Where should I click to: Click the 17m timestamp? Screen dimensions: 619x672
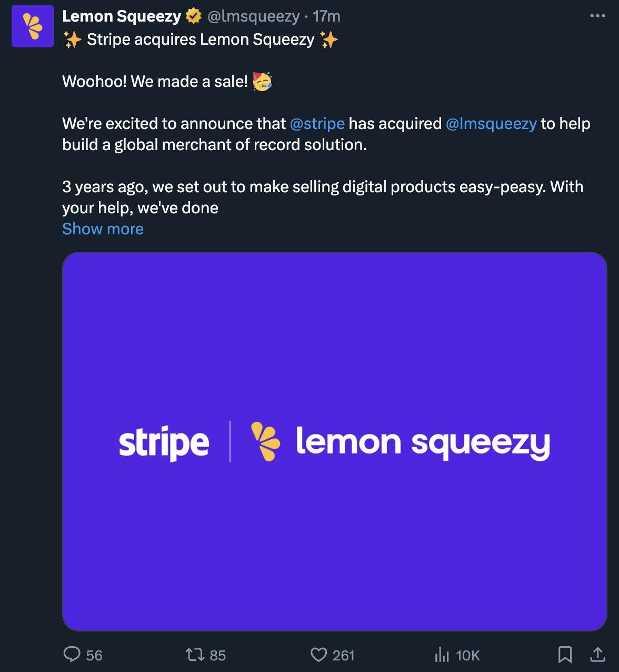[326, 16]
